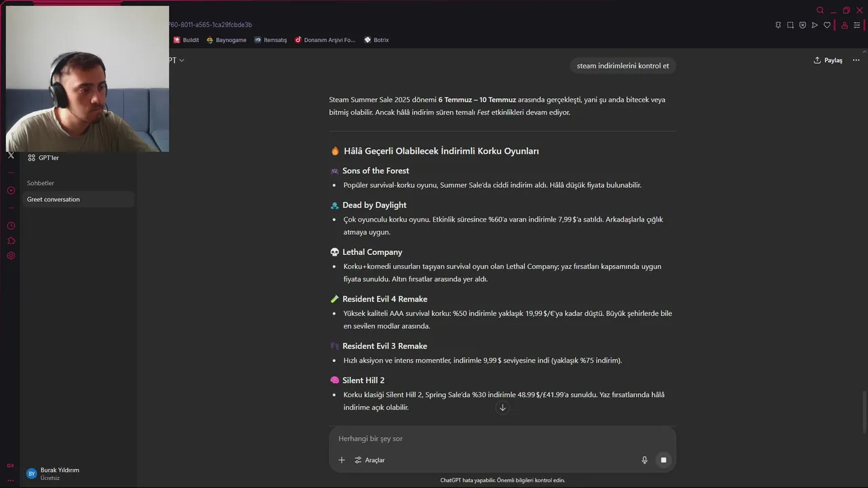Click the heart bookmark icon in toolbar
The height and width of the screenshot is (488, 868).
point(827,25)
